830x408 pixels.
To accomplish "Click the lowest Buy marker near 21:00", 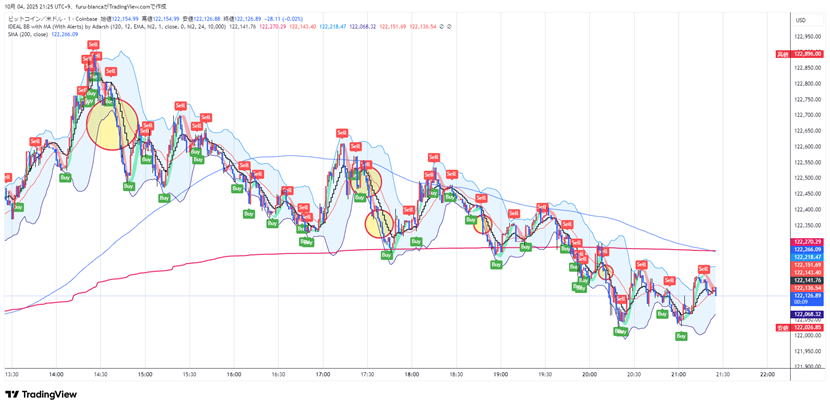I will coord(680,336).
